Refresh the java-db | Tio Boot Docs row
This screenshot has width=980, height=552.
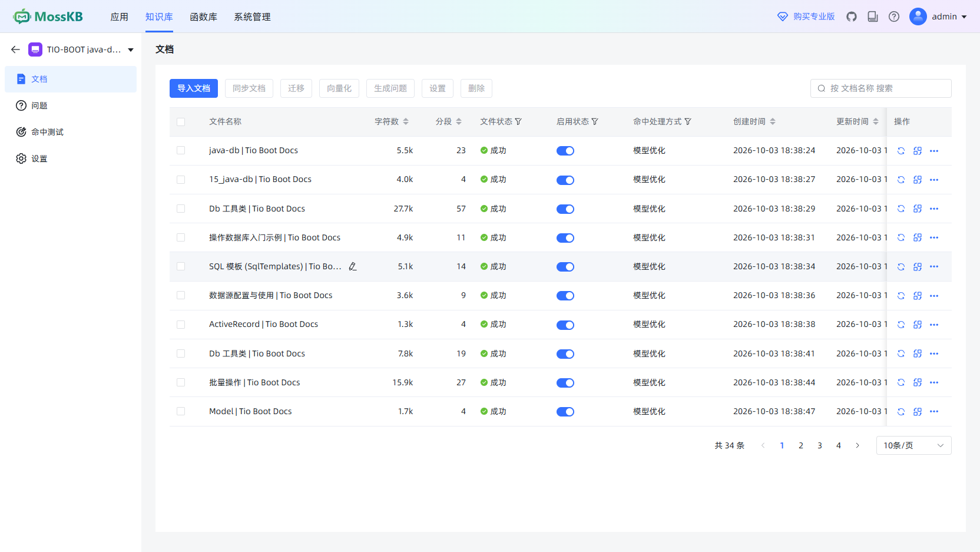(x=901, y=151)
